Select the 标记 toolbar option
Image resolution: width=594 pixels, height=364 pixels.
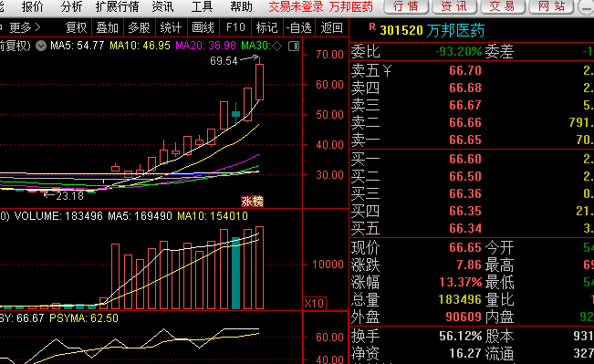click(x=266, y=27)
